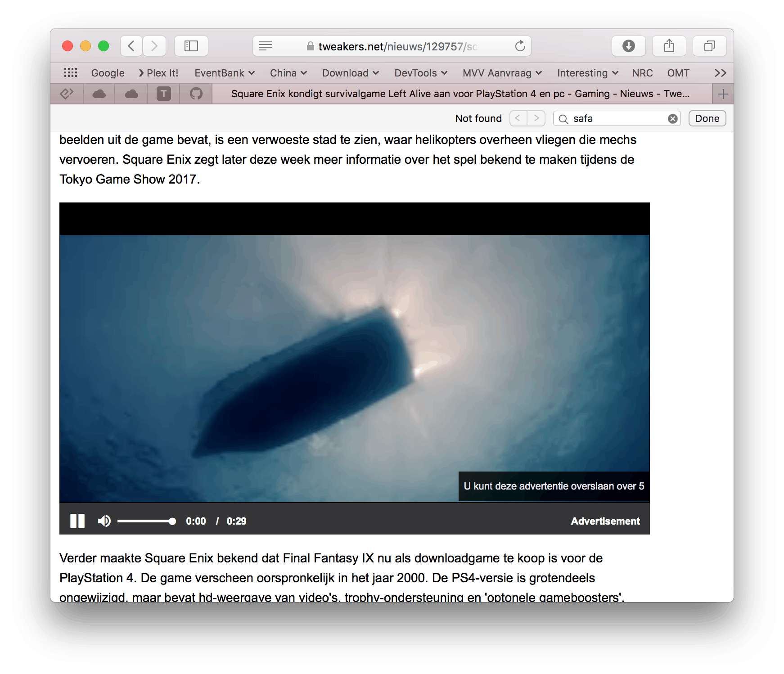Image resolution: width=784 pixels, height=674 pixels.
Task: Go back to the previous page
Action: coord(131,46)
